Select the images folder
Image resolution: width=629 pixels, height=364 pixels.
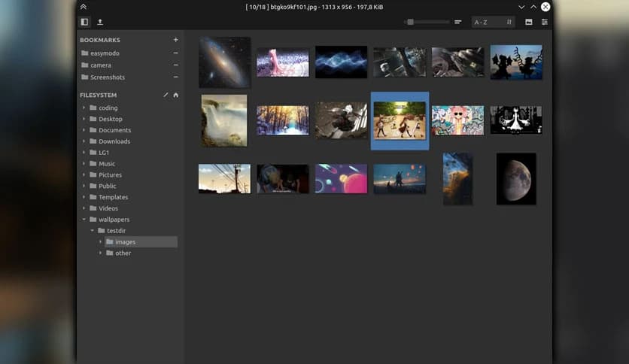[x=141, y=241]
